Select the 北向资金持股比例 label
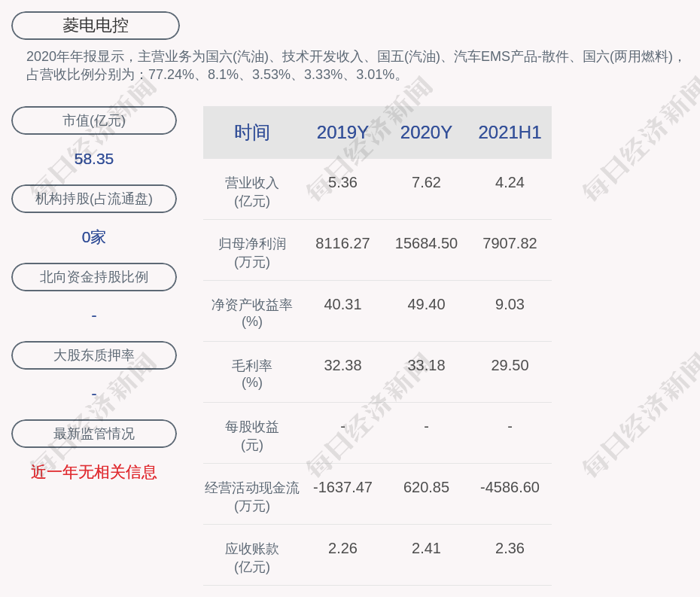The width and height of the screenshot is (700, 597). (x=94, y=277)
